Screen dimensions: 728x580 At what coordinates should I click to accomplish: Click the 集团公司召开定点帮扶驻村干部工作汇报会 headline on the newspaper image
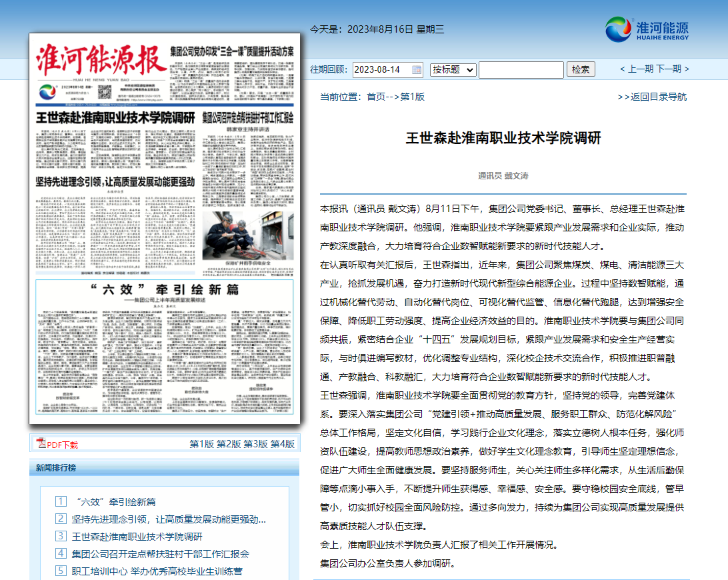248,117
